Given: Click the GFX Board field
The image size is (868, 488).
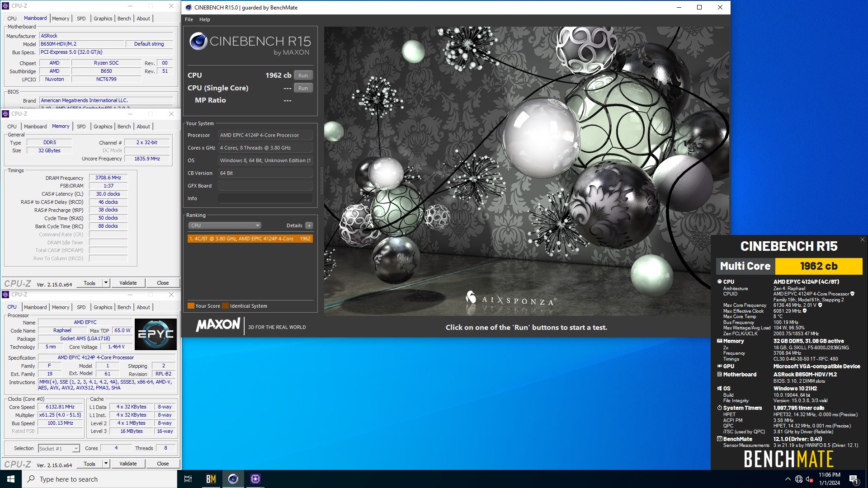Looking at the screenshot, I should 265,186.
